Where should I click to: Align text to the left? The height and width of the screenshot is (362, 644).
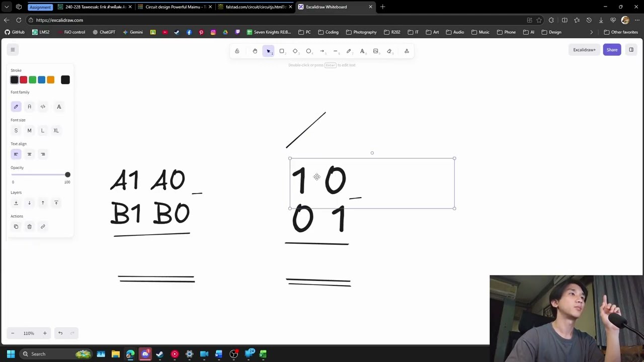pos(16,154)
